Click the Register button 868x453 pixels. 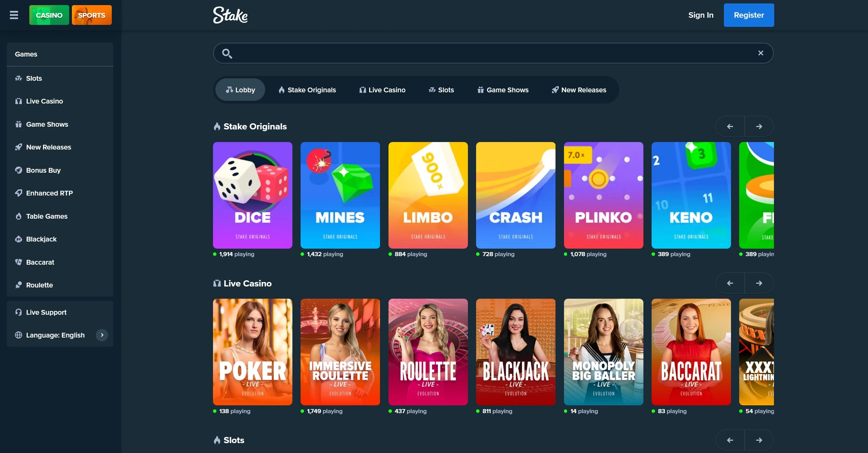(x=749, y=15)
